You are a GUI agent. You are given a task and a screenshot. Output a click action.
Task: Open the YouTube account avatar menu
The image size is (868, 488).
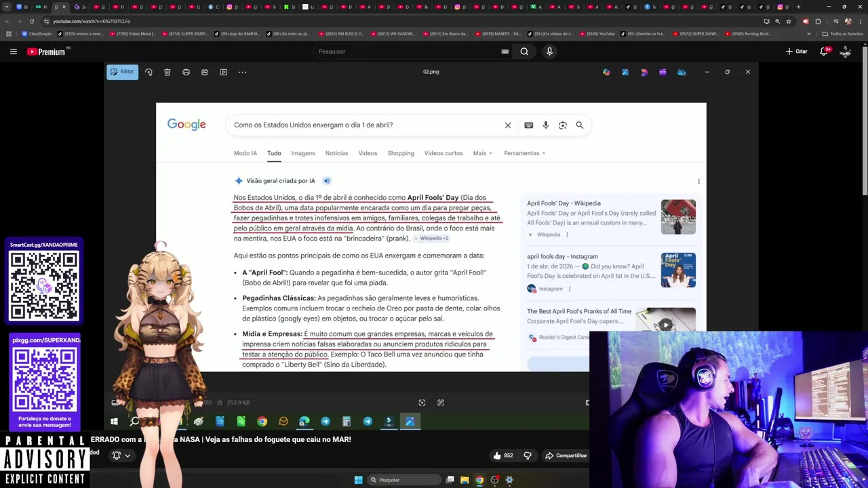845,52
